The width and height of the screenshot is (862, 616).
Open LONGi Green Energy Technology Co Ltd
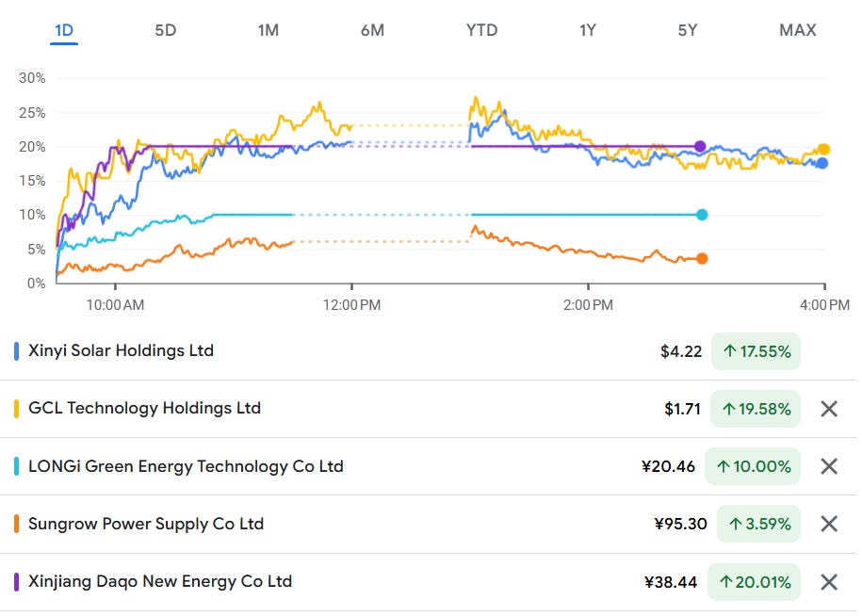click(x=186, y=466)
